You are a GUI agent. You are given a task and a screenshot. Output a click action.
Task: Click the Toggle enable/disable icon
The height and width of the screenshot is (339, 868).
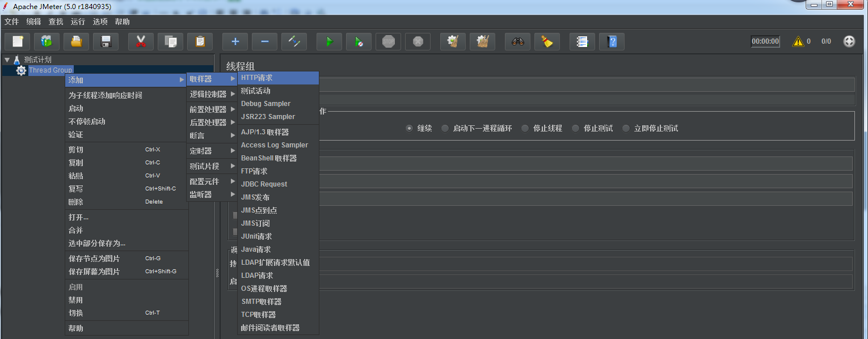(294, 41)
